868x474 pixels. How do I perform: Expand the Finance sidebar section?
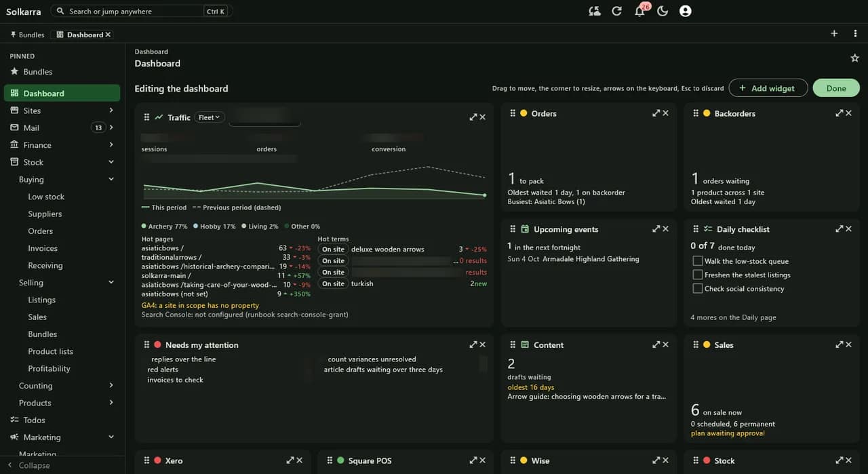pyautogui.click(x=111, y=144)
